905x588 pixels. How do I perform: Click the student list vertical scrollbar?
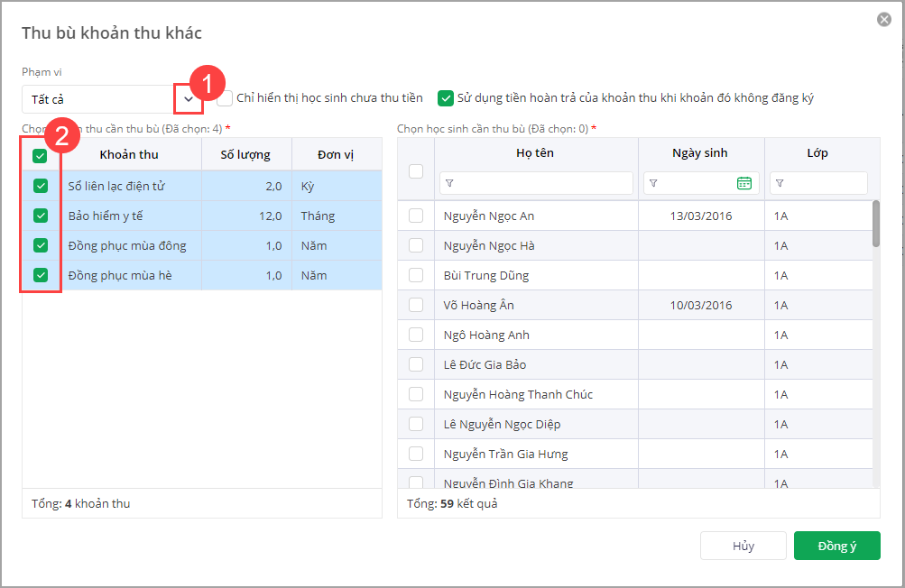tap(876, 224)
